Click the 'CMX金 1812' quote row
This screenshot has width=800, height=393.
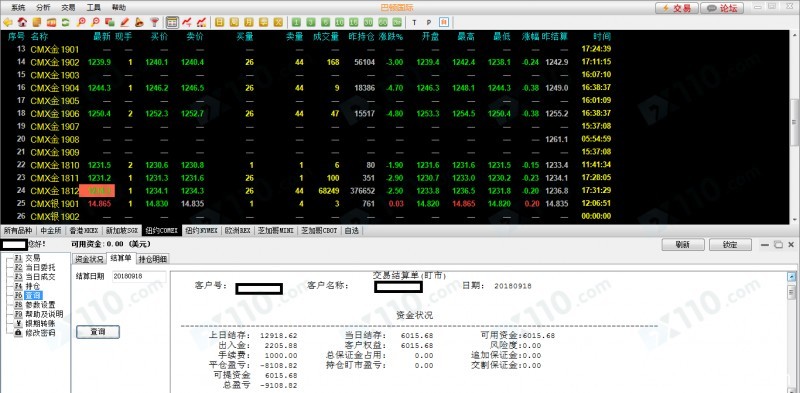[x=306, y=190]
